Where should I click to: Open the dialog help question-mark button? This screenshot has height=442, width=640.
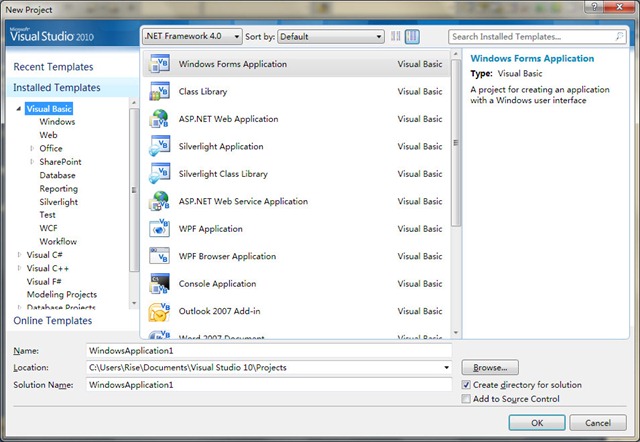(594, 7)
